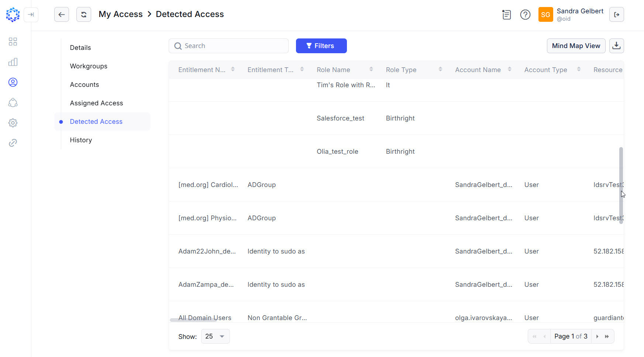
Task: Go back using the left arrow button
Action: pyautogui.click(x=62, y=15)
